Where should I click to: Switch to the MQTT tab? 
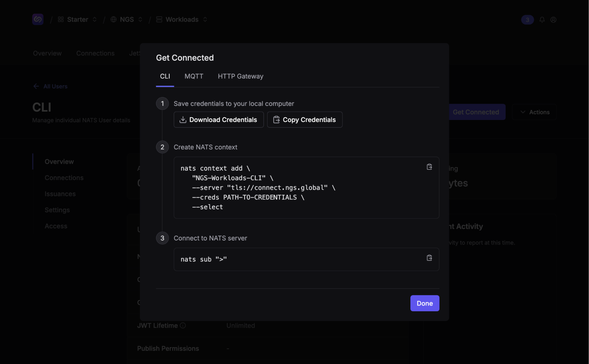[194, 76]
